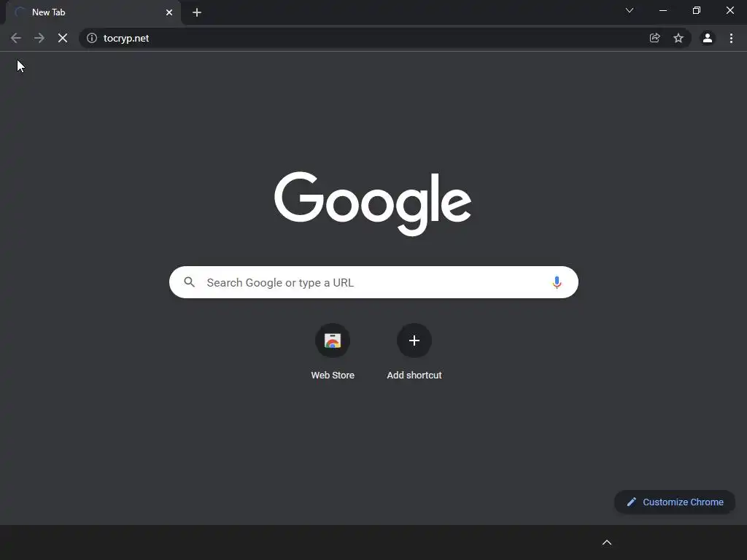Share this page via share icon
The width and height of the screenshot is (747, 560).
point(654,38)
